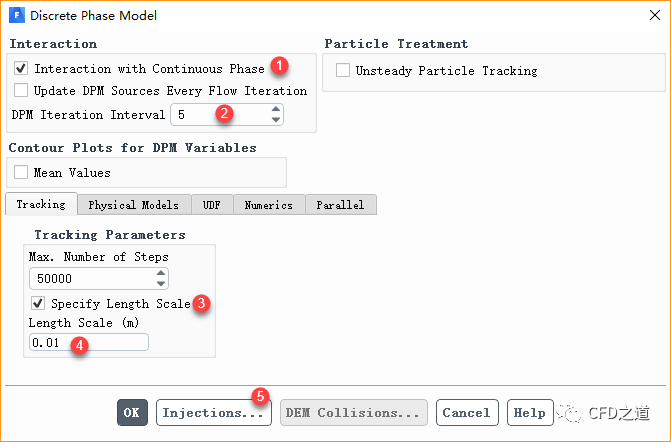Viewport: 671px width, 442px height.
Task: Open Help for Discrete Phase Model
Action: tap(529, 412)
